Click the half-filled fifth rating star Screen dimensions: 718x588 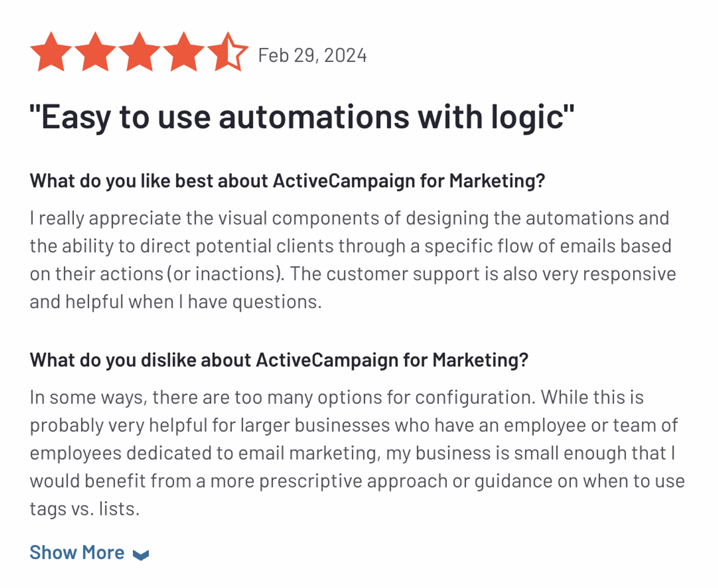click(x=227, y=52)
